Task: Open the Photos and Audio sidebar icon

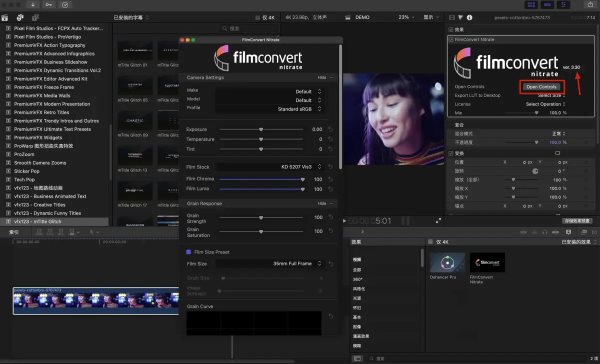Action: pos(19,17)
